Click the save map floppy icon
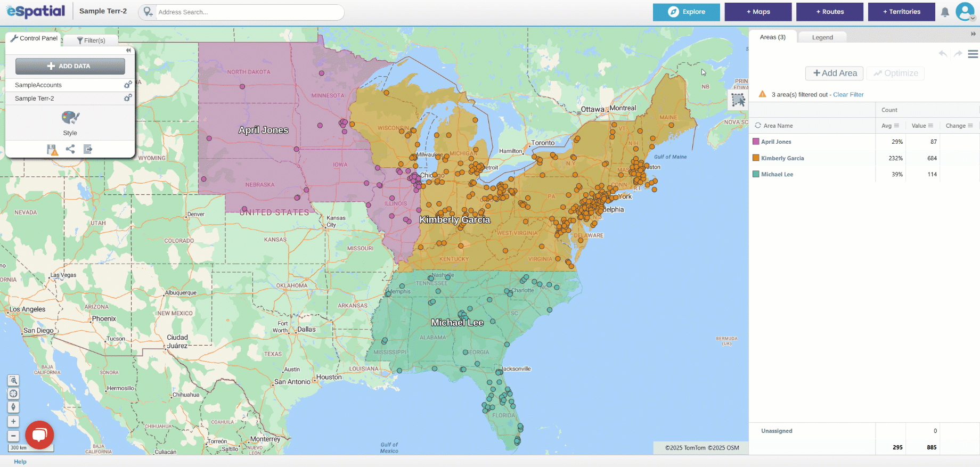 click(x=52, y=150)
